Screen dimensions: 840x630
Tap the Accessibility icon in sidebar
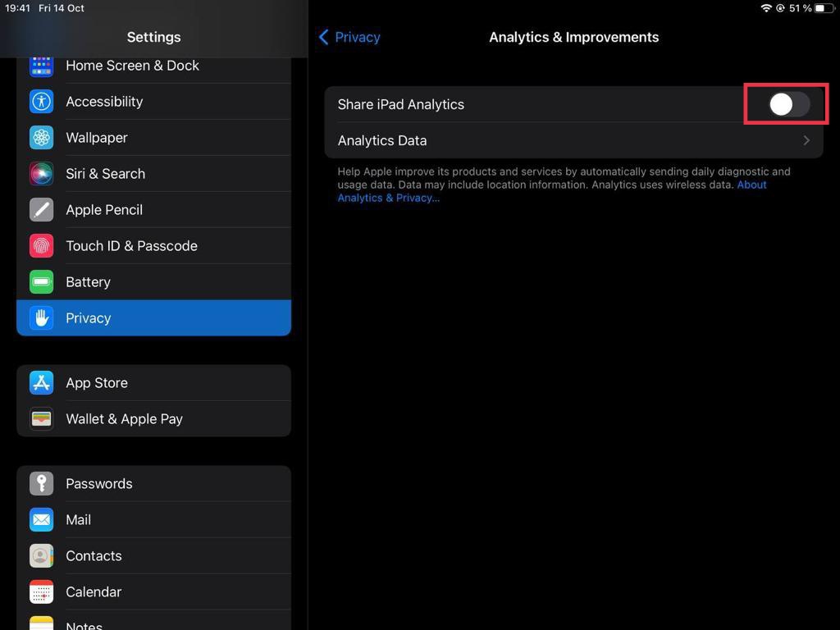41,101
